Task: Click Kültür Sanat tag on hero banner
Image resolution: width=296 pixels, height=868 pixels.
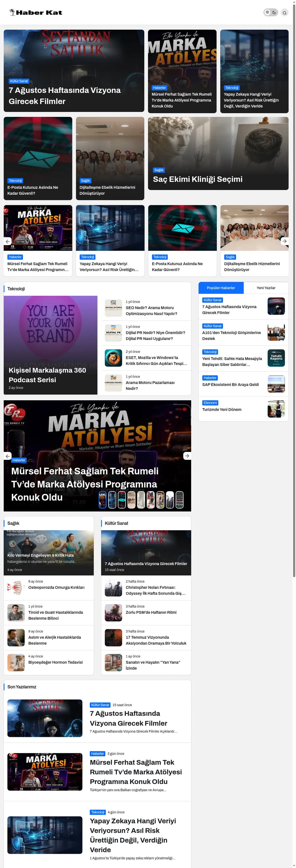Action: pyautogui.click(x=19, y=81)
